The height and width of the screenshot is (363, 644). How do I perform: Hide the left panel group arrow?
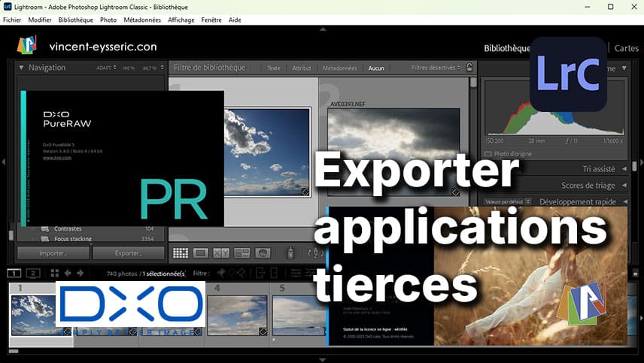point(3,162)
